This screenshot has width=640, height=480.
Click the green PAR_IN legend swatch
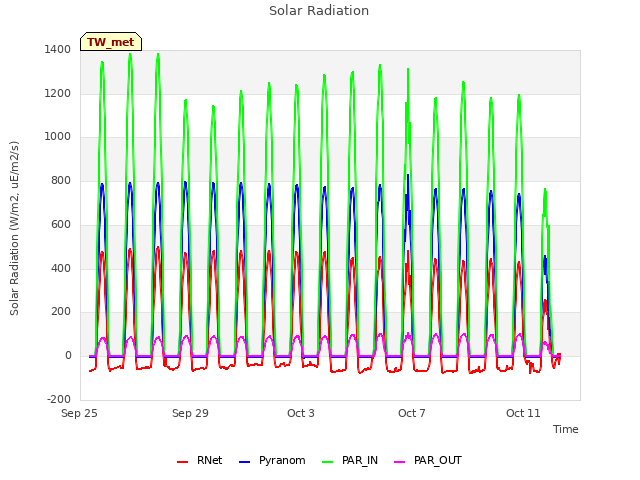pos(327,462)
